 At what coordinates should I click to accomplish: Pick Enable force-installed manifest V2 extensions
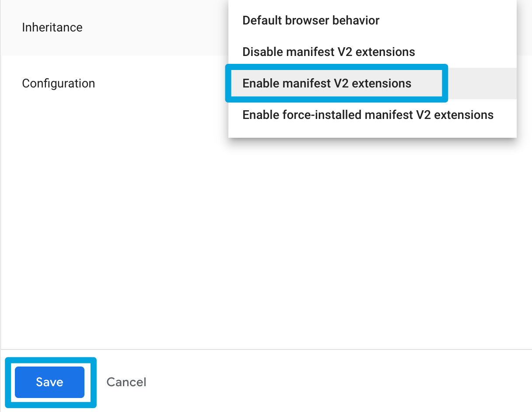(x=367, y=115)
